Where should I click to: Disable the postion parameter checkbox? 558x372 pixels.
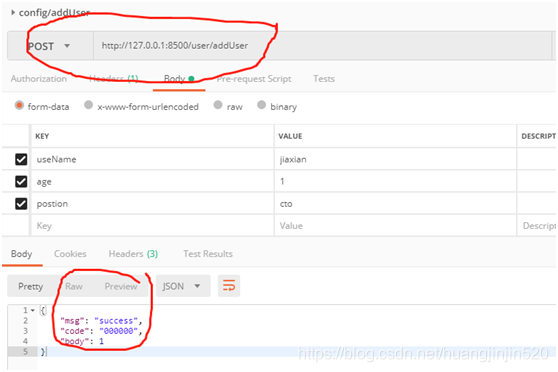tap(21, 204)
